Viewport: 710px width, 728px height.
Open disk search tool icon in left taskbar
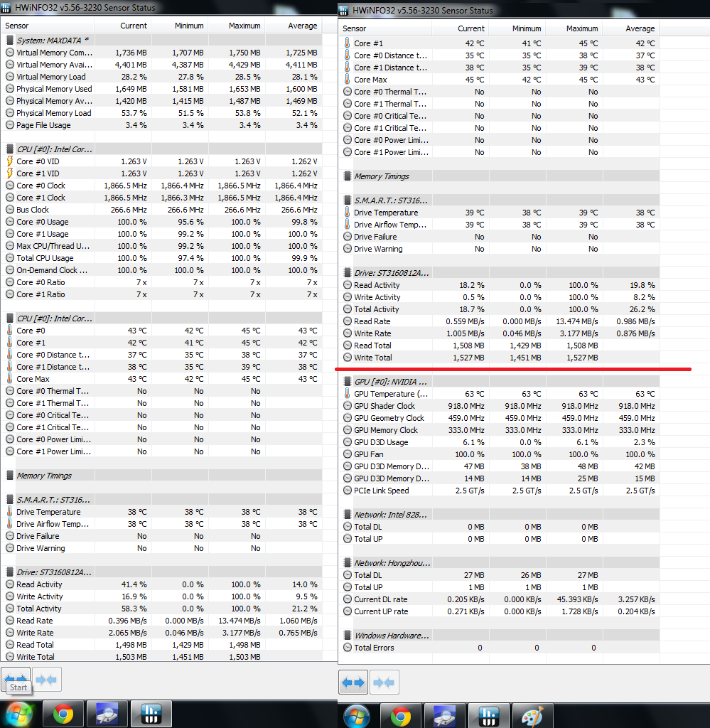pos(107,714)
